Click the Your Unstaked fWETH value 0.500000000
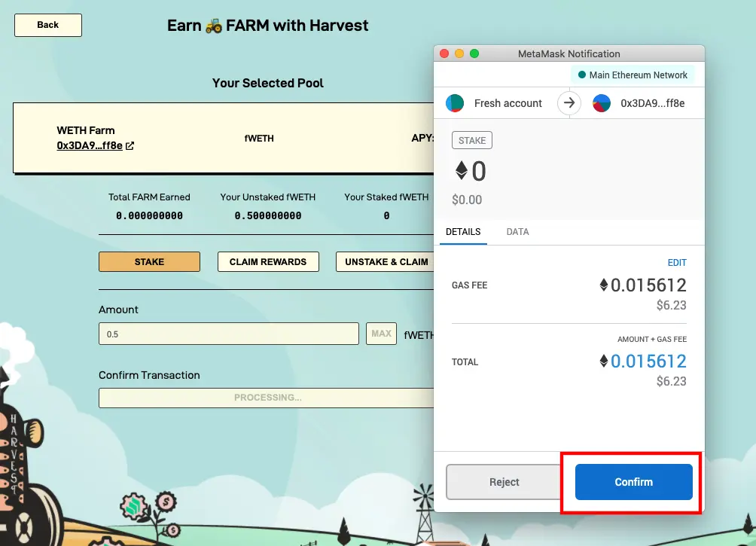This screenshot has height=546, width=756. (x=268, y=216)
